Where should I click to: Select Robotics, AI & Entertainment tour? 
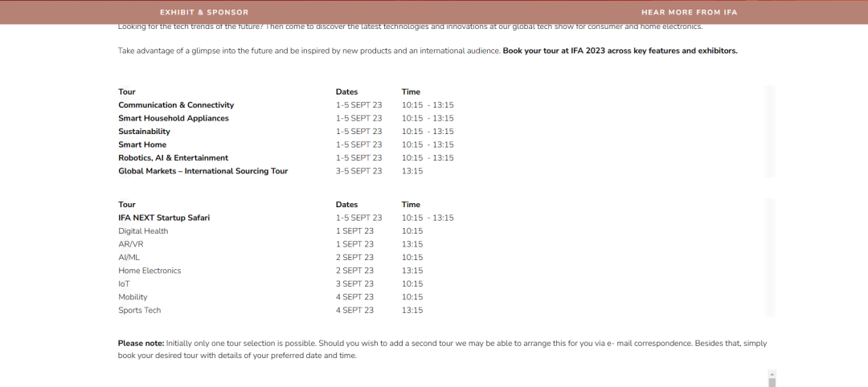pyautogui.click(x=174, y=158)
